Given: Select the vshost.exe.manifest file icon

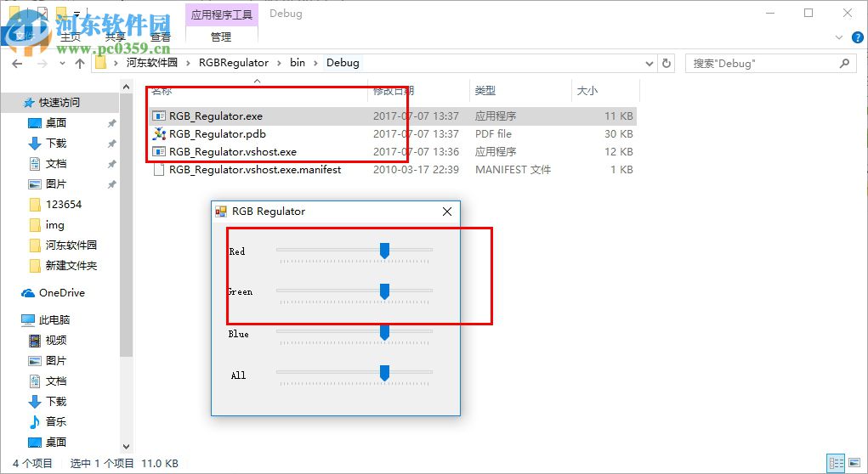Looking at the screenshot, I should pyautogui.click(x=159, y=170).
